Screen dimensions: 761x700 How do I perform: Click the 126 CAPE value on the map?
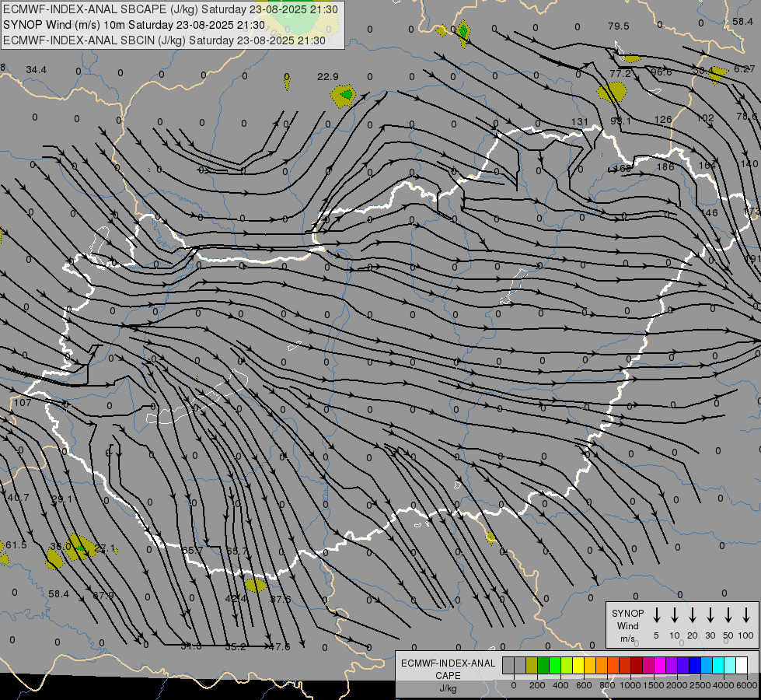(x=663, y=120)
